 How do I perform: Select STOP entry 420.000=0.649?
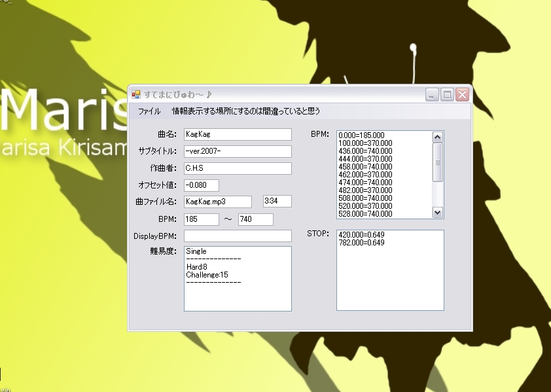pos(361,235)
